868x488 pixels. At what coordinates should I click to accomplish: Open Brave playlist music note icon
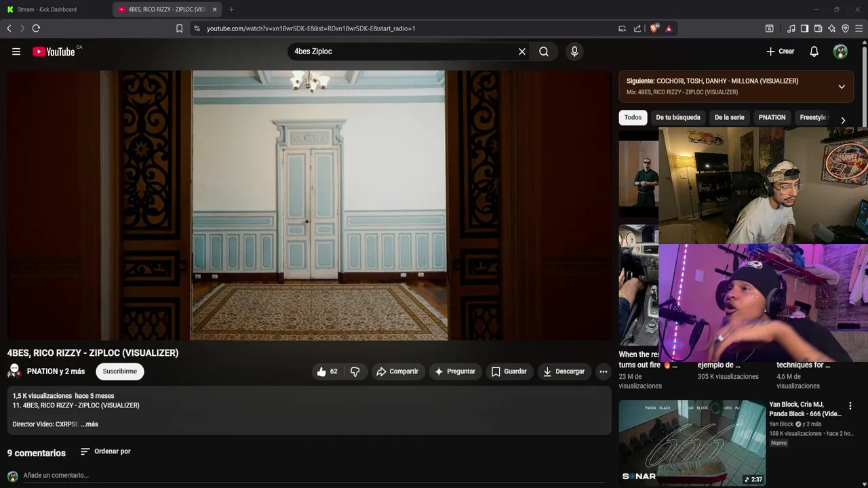(x=791, y=28)
